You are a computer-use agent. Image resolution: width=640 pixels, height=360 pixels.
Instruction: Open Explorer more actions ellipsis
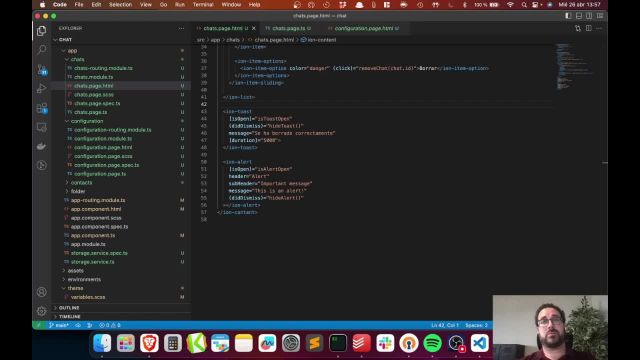click(181, 28)
